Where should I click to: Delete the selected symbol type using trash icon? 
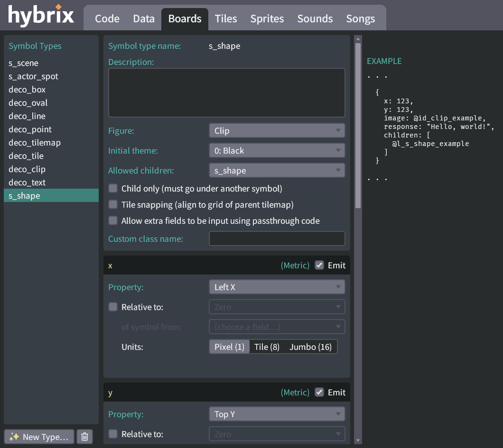tap(84, 436)
